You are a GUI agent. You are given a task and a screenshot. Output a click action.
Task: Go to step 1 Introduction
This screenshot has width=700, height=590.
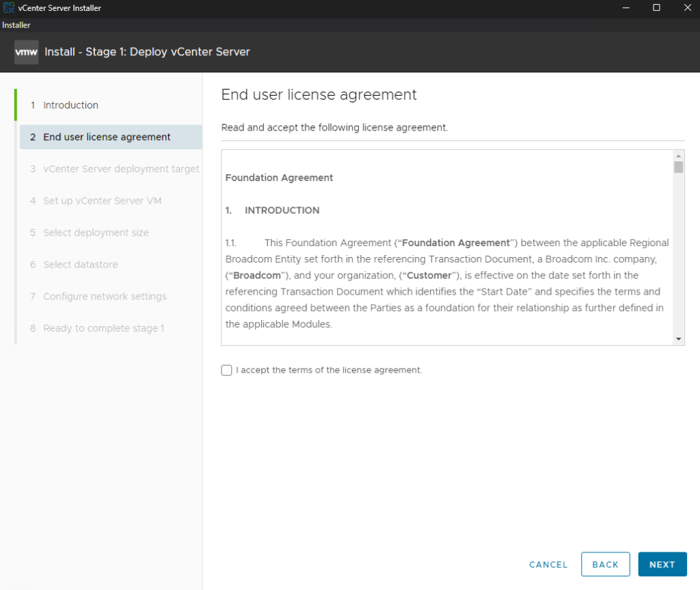70,105
